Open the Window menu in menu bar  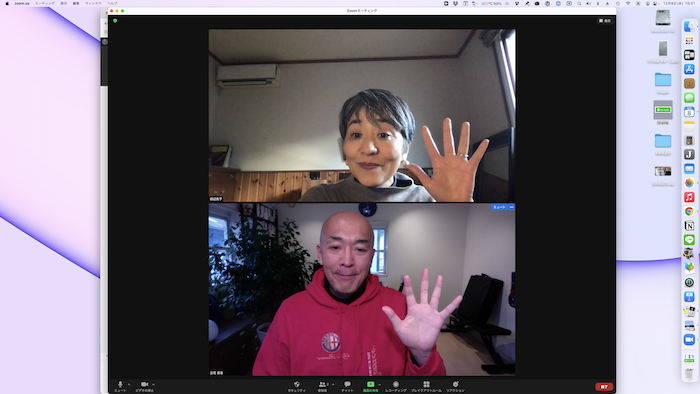(x=93, y=3)
